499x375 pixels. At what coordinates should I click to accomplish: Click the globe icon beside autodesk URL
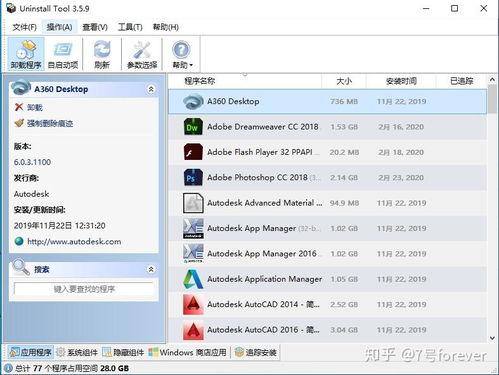(19, 241)
